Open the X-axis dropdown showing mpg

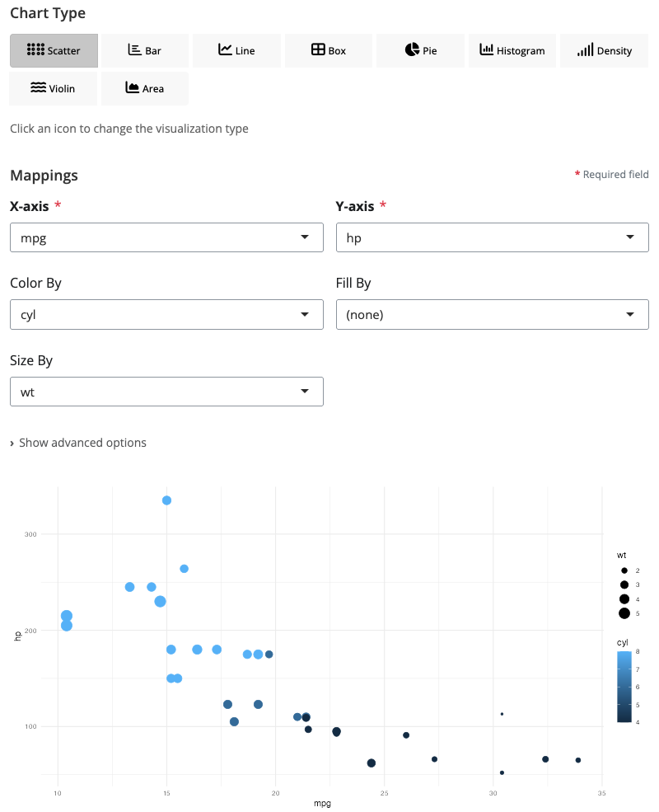(x=166, y=237)
